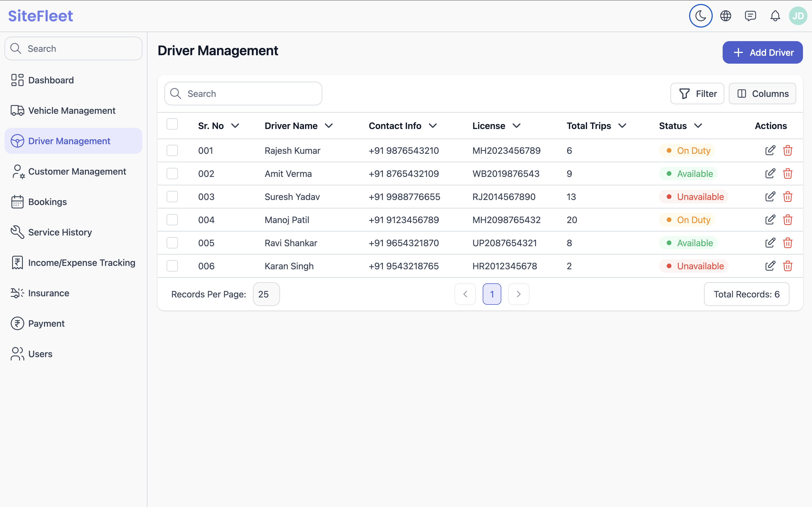Image resolution: width=812 pixels, height=507 pixels.
Task: Open language globe icon in header
Action: click(725, 16)
